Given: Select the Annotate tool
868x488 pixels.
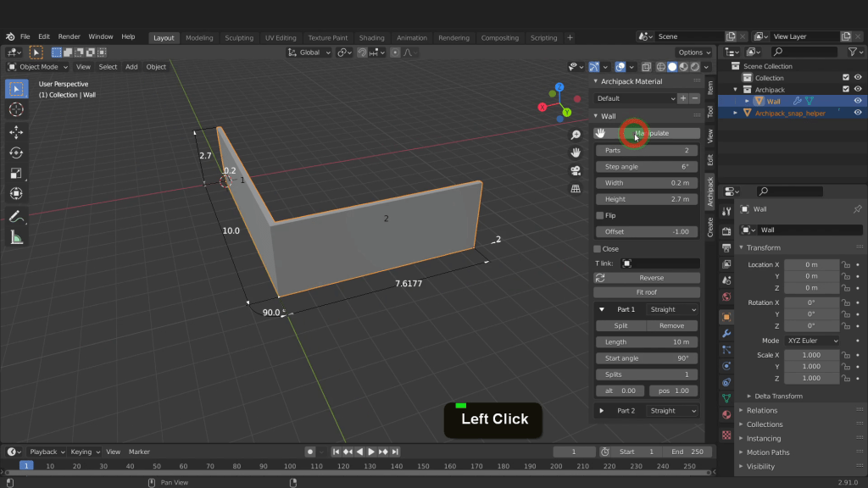Looking at the screenshot, I should tap(15, 217).
